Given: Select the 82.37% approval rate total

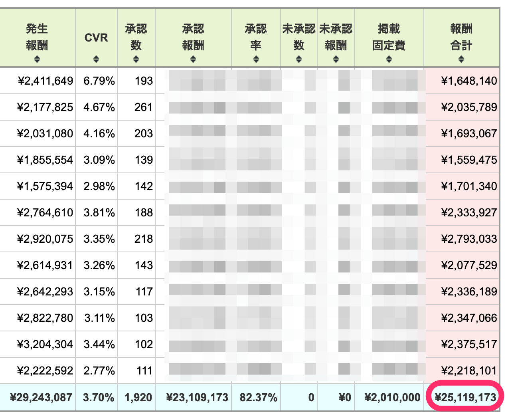Looking at the screenshot, I should coord(258,397).
